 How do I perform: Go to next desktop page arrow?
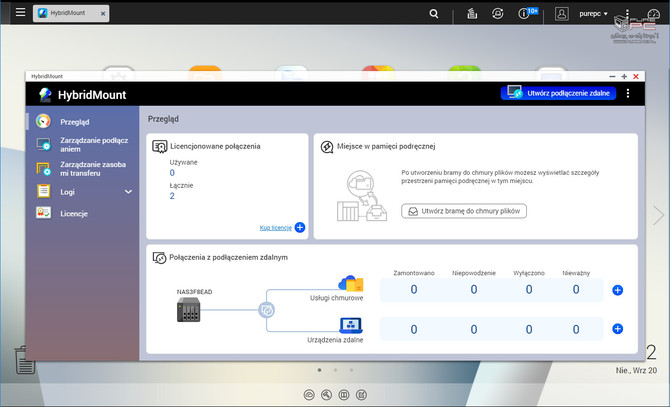coord(658,215)
